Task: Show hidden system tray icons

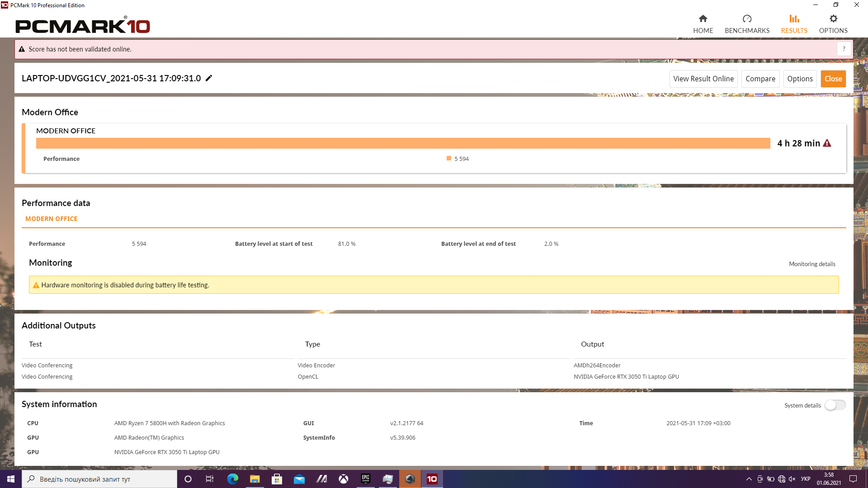Action: [749, 479]
